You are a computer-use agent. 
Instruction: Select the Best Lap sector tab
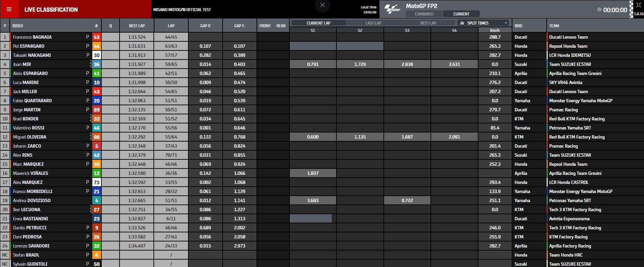coord(428,23)
